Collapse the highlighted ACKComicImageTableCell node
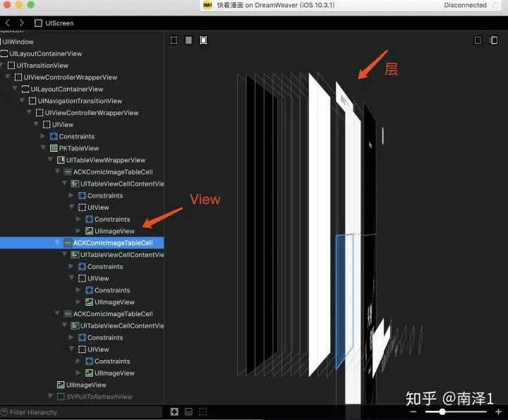This screenshot has width=508, height=420. 58,242
